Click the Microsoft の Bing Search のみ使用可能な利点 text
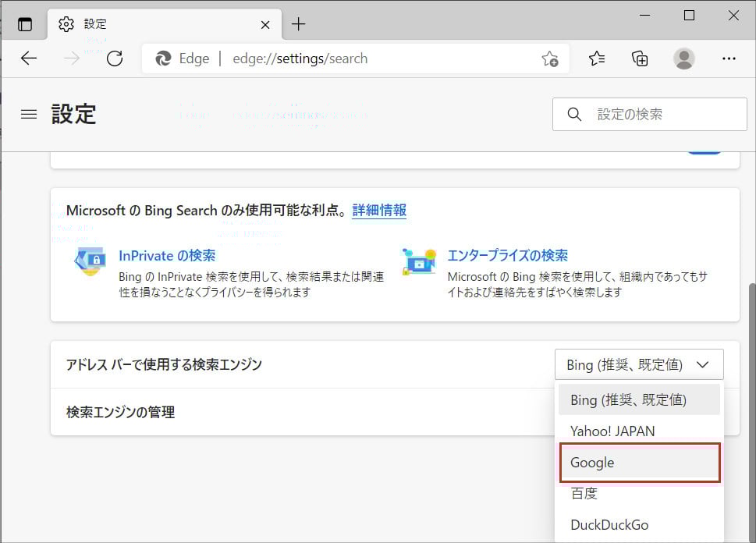 pos(206,210)
